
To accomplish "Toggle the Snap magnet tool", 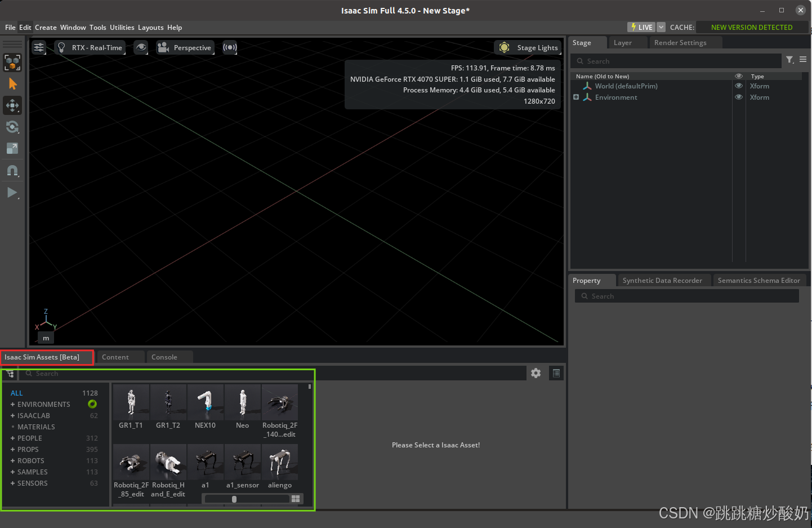I will pyautogui.click(x=12, y=170).
